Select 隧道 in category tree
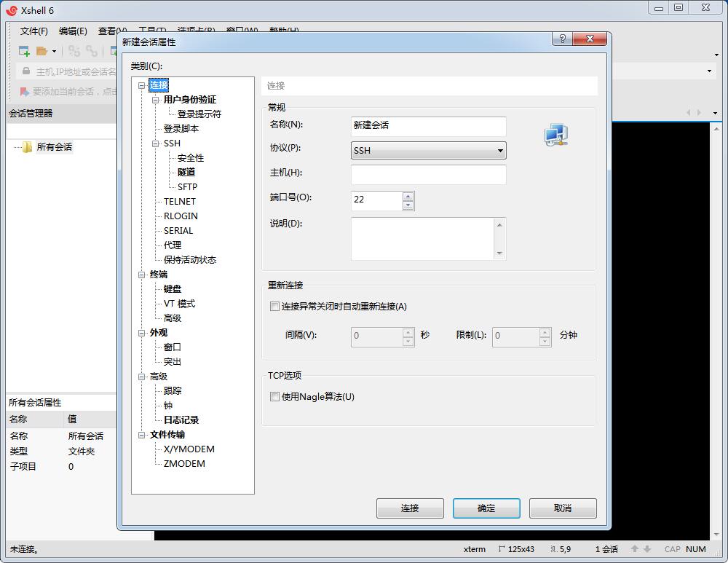 click(x=186, y=173)
